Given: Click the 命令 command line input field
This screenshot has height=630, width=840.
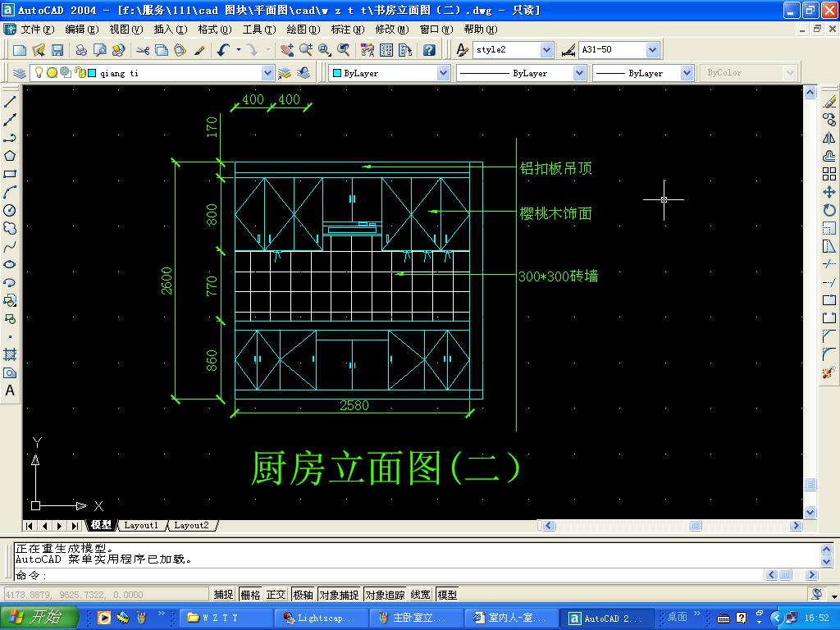Looking at the screenshot, I should (x=388, y=575).
